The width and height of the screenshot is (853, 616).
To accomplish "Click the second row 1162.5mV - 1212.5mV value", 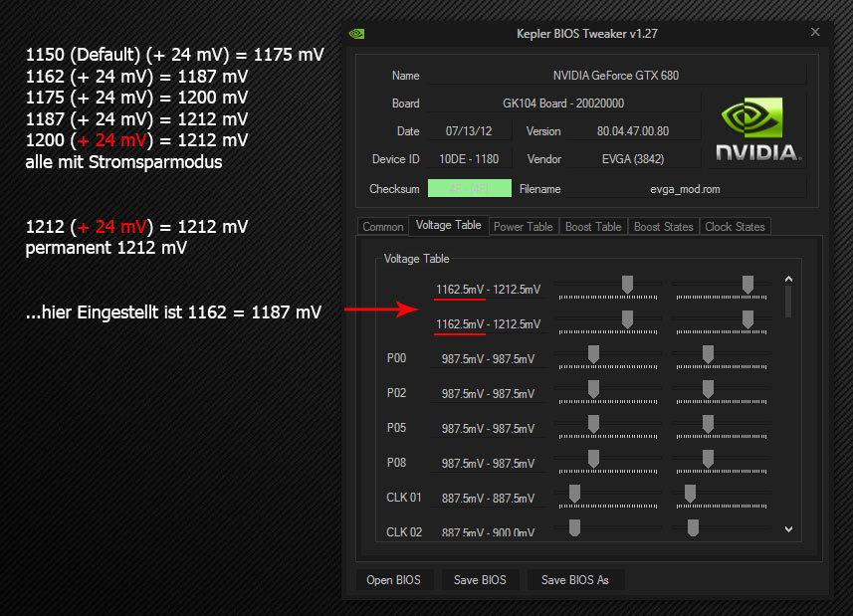I will pyautogui.click(x=488, y=324).
